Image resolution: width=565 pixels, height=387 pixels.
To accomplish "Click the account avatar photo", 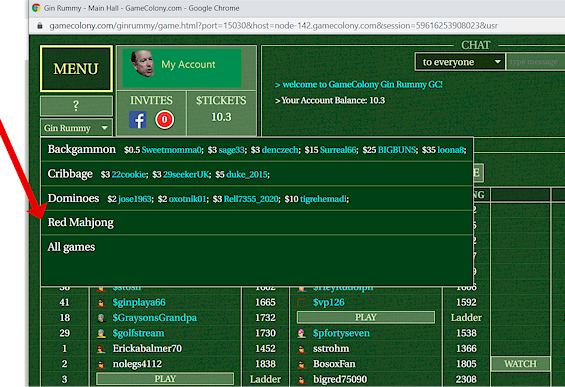I will (x=143, y=64).
